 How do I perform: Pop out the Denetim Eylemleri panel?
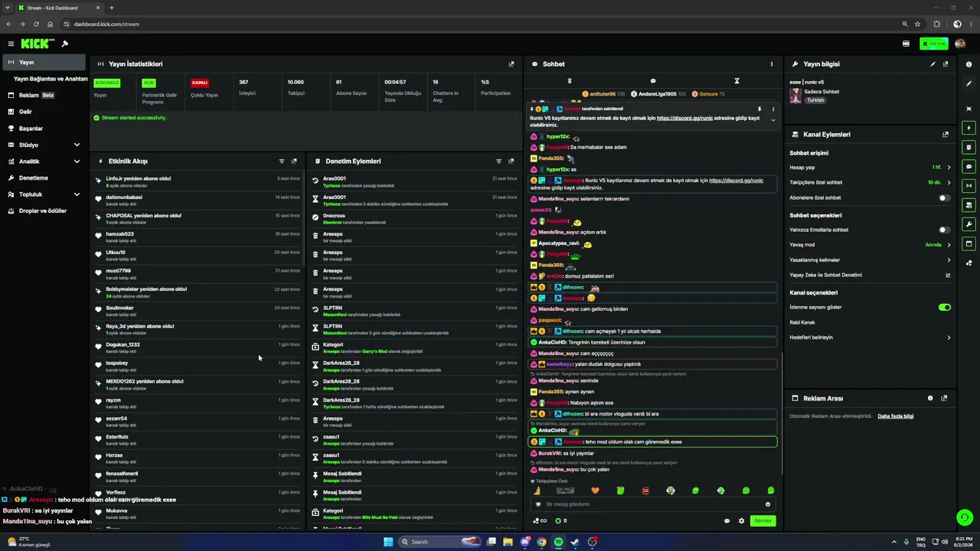click(x=511, y=161)
